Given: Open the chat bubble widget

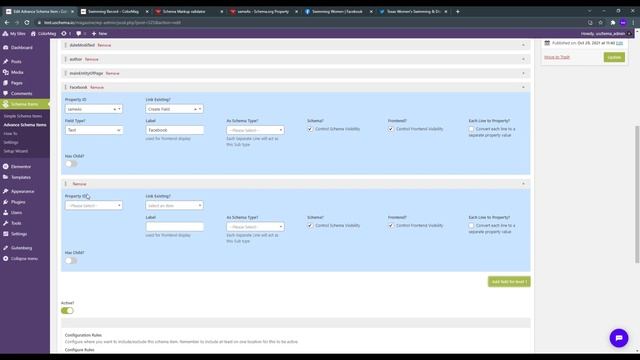Looking at the screenshot, I should coord(619,338).
